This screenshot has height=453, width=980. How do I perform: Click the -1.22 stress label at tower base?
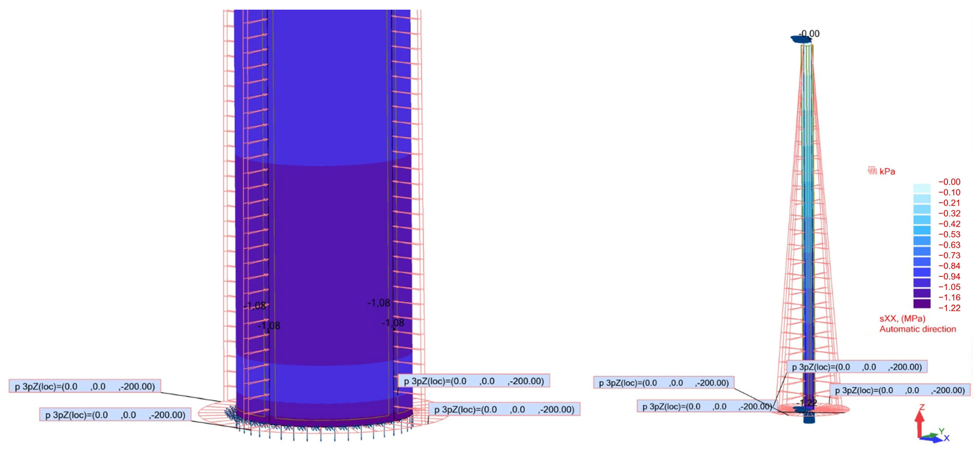pyautogui.click(x=807, y=403)
